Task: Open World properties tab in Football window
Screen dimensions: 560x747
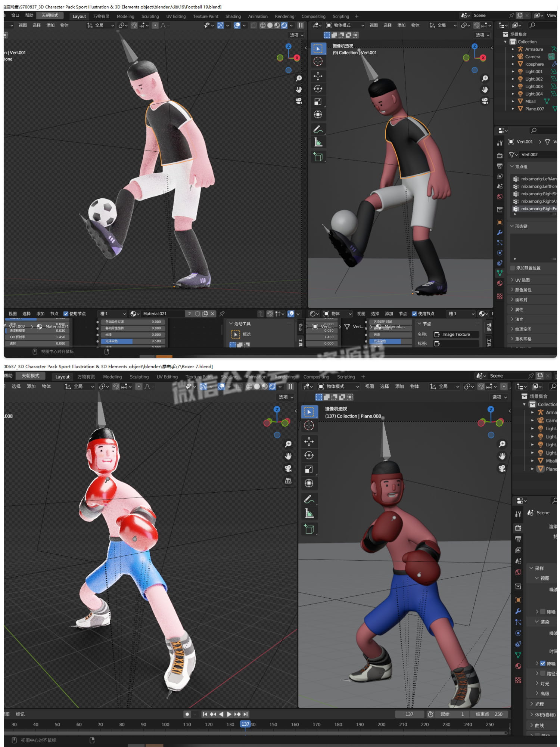Action: pyautogui.click(x=500, y=196)
